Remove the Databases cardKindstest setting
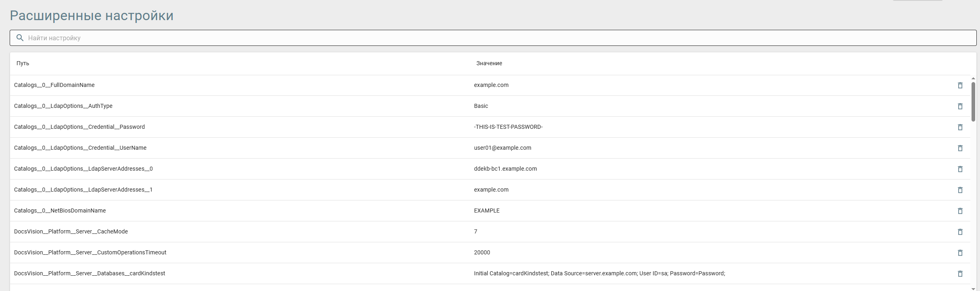Viewport: 980px width, 291px height. [960, 274]
